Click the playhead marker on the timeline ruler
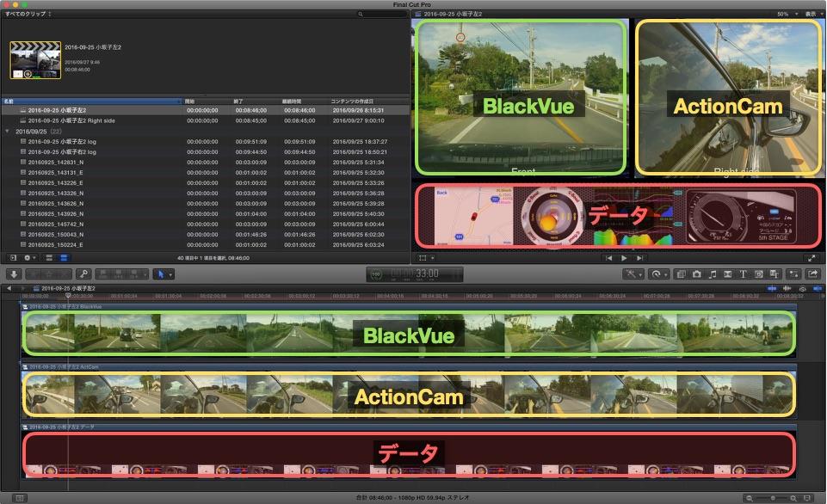Image resolution: width=827 pixels, height=504 pixels. [x=67, y=296]
